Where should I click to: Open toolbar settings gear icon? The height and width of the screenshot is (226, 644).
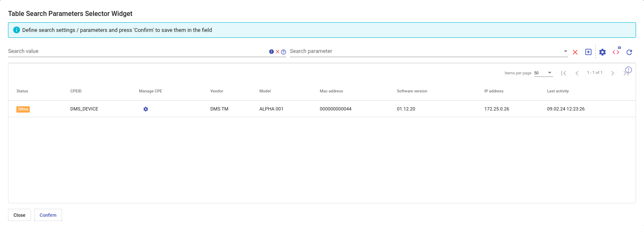click(602, 52)
